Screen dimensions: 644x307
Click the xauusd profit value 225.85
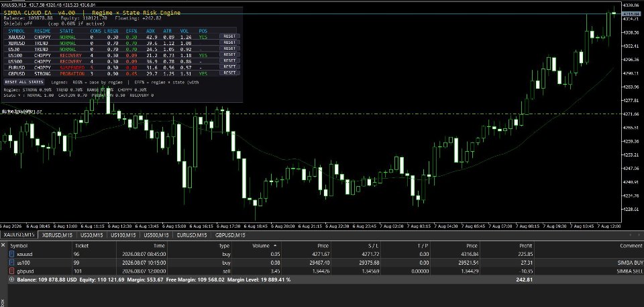click(525, 255)
